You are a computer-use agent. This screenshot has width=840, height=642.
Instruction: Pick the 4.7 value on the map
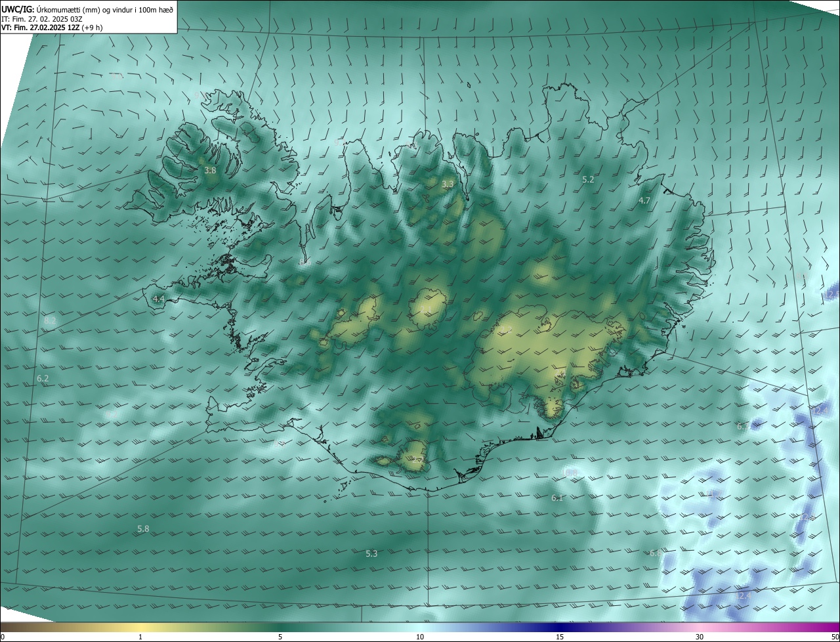pos(644,201)
